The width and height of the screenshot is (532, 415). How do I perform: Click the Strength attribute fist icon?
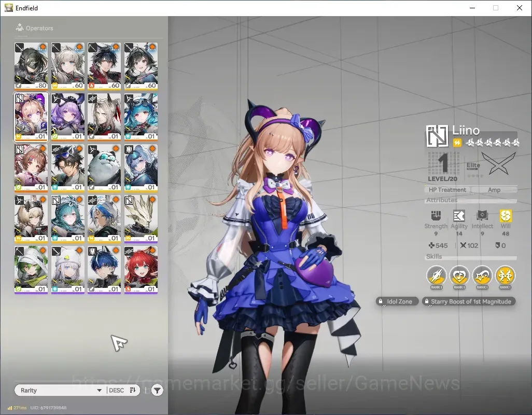pos(436,215)
